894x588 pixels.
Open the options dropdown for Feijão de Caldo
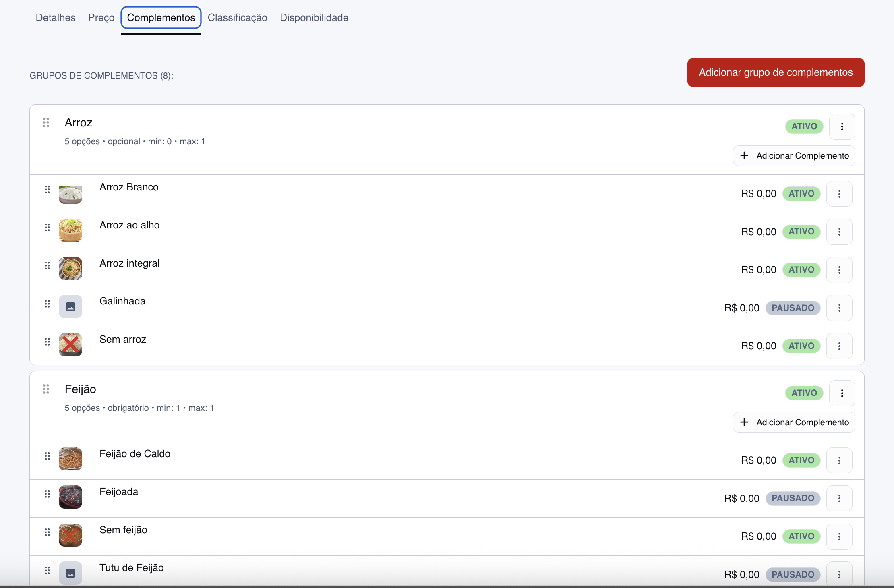tap(839, 460)
